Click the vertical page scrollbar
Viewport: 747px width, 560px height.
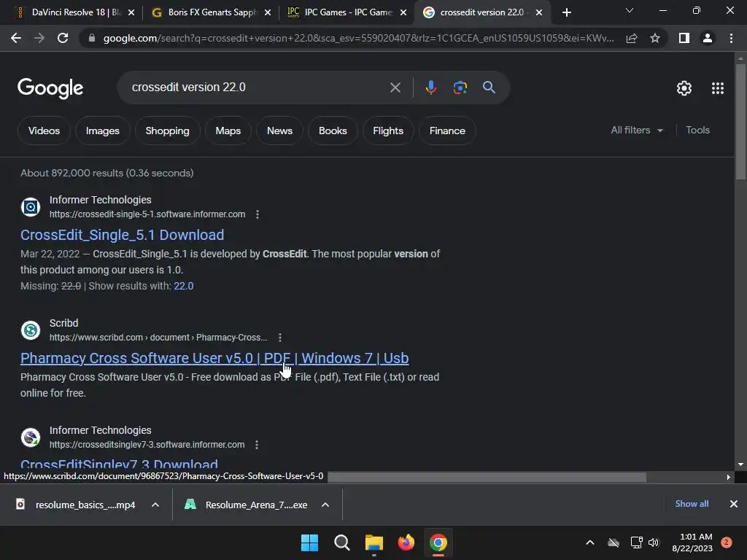point(740,122)
